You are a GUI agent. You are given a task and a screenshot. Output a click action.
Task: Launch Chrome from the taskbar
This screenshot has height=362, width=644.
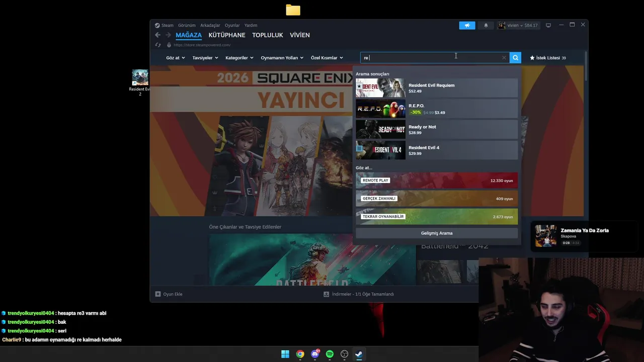pos(300,354)
